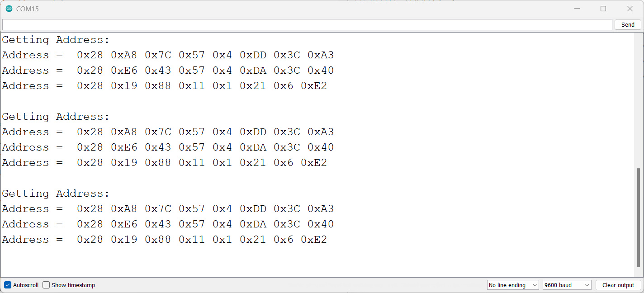Screen dimensions: 644x293
Task: Disable the Autoscroll checkbox
Action: [8, 285]
